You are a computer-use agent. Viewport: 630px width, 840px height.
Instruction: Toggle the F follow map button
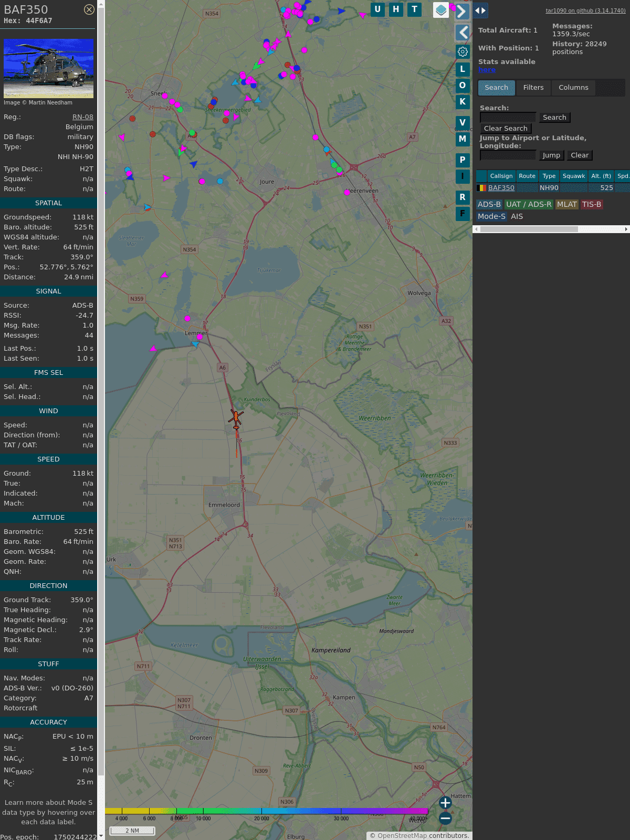(463, 214)
